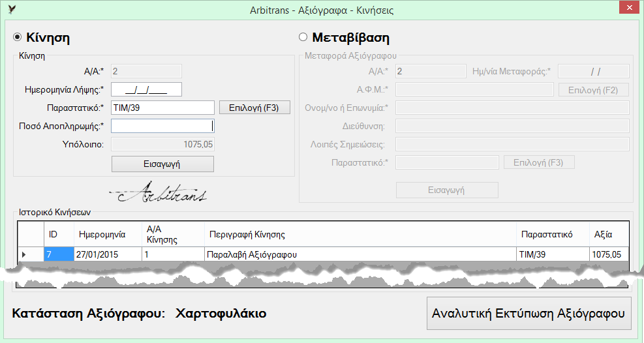The image size is (644, 343).
Task: Click the Arbitrans bird icon in title bar
Action: 12,9
